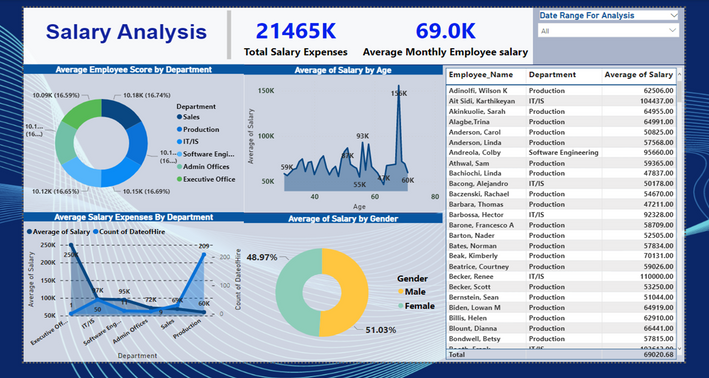The image size is (709, 378).
Task: Click the 209 data label for Production
Action: [204, 246]
